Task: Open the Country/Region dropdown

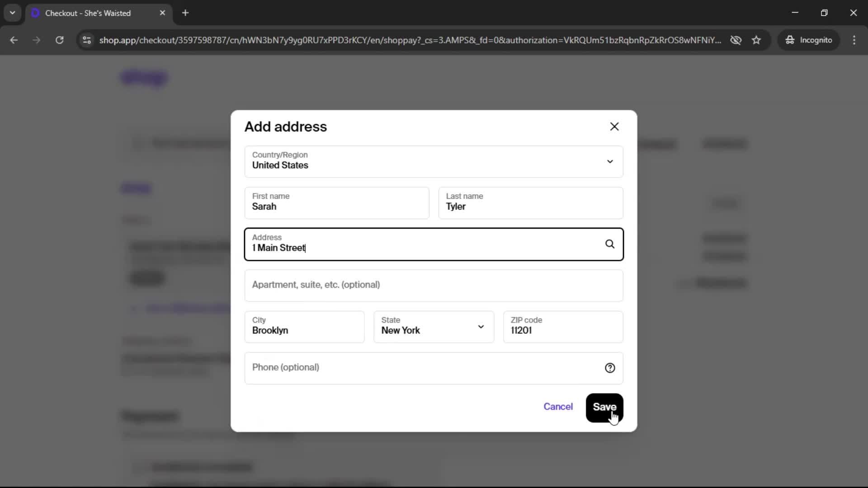Action: coord(433,161)
